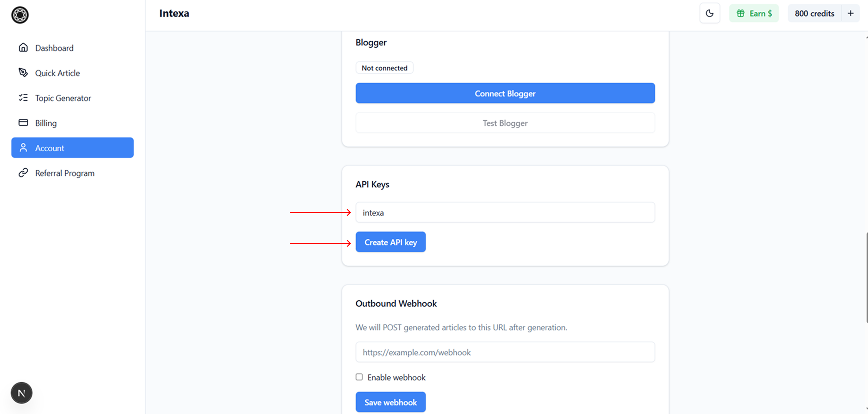Open the Billing section
Image resolution: width=868 pixels, height=414 pixels.
pyautogui.click(x=46, y=123)
